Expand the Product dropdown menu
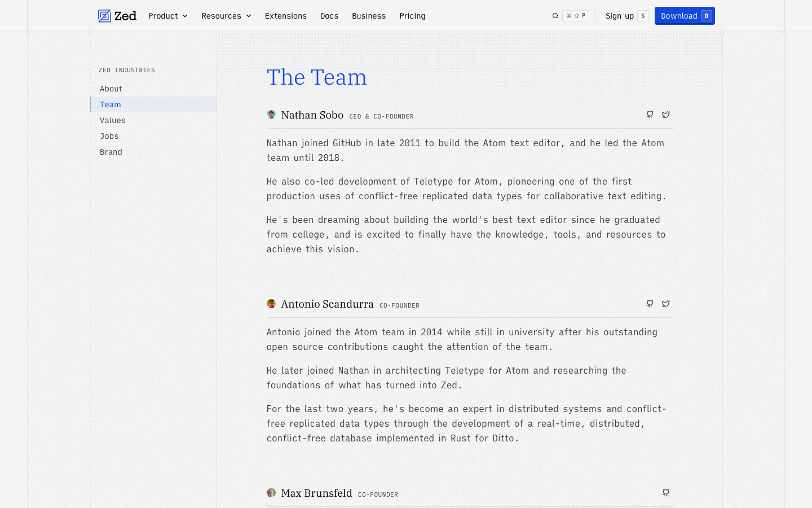Viewport: 812px width, 508px height. pos(168,16)
